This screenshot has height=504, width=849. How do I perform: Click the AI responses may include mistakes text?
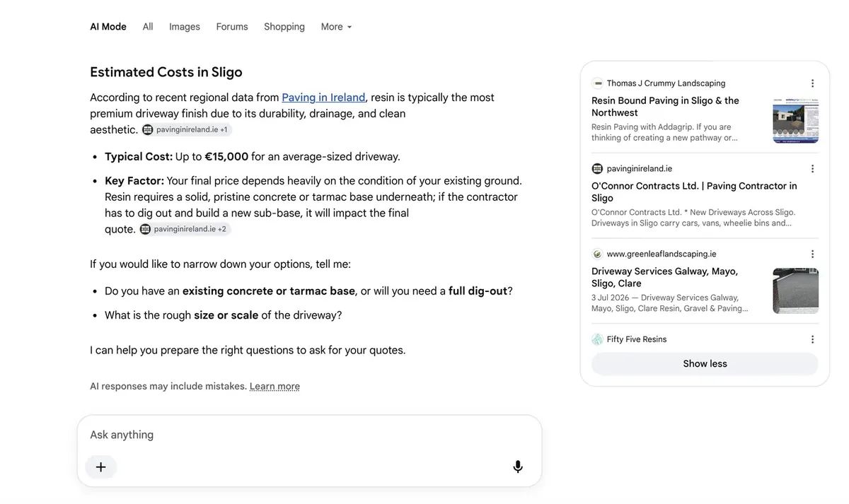point(168,387)
